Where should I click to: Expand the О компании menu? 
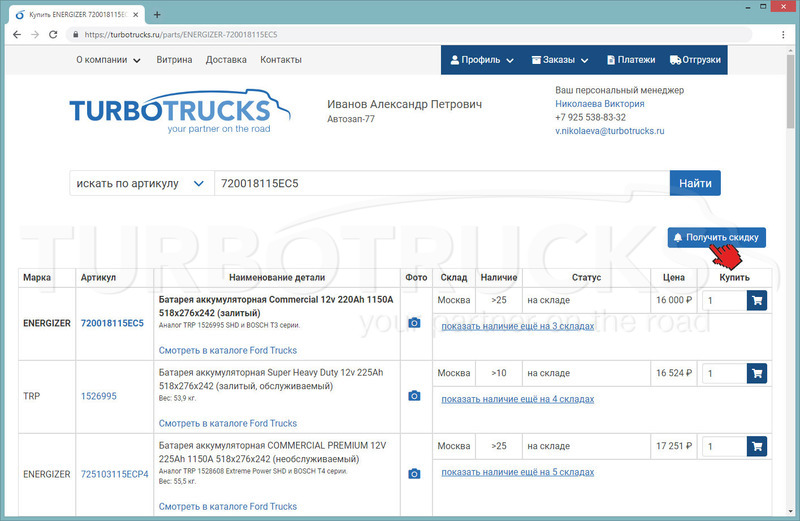coord(108,60)
